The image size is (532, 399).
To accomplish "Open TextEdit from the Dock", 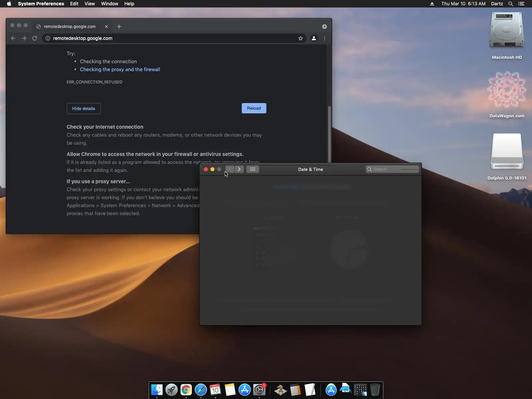I will tap(310, 390).
